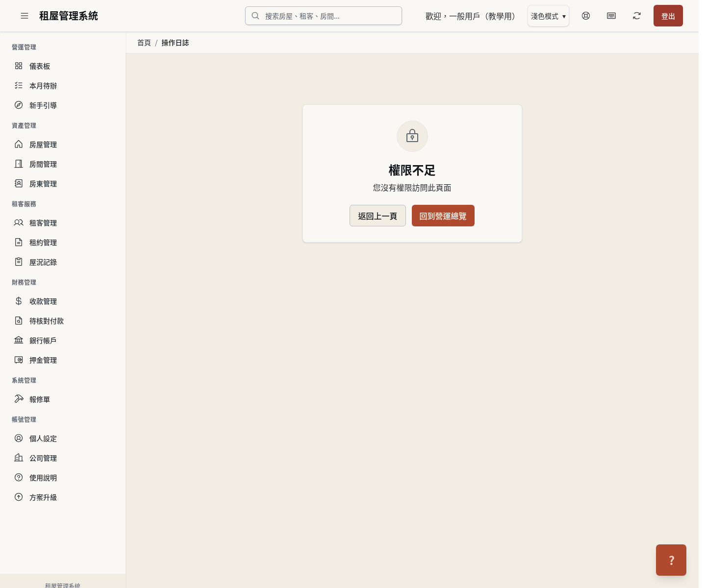Click the lifebuoy support icon in header
Image resolution: width=706 pixels, height=588 pixels.
(x=586, y=16)
